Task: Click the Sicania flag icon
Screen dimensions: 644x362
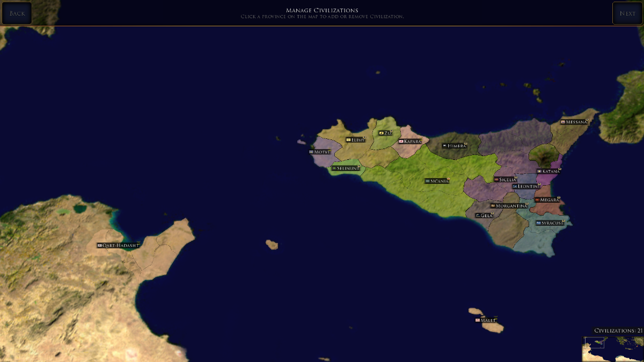Action: [x=427, y=181]
